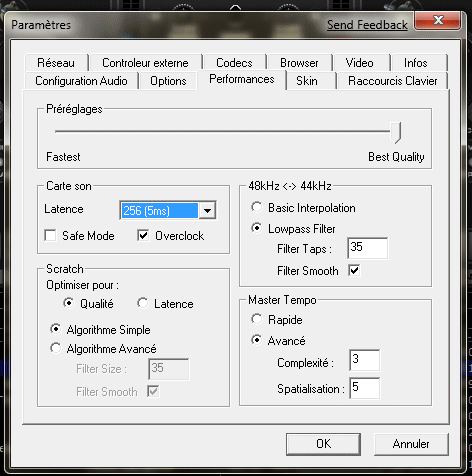
Task: Open the Raccourcis Clavier tab
Action: point(392,81)
